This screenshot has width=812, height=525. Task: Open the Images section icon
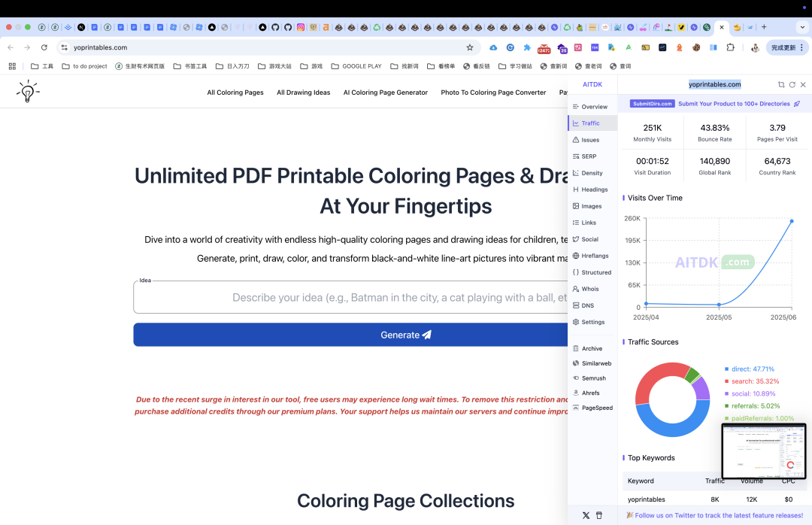click(x=576, y=206)
